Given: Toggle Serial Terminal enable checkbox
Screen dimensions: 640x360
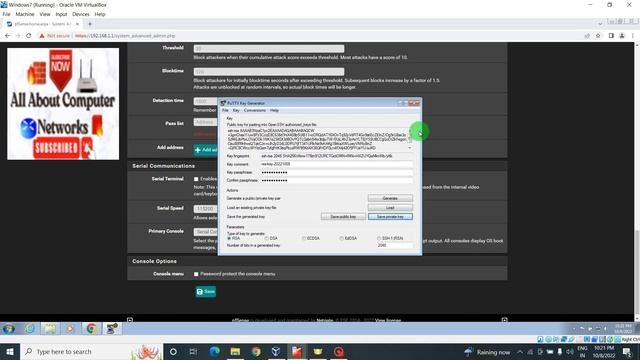Looking at the screenshot, I should [196, 179].
